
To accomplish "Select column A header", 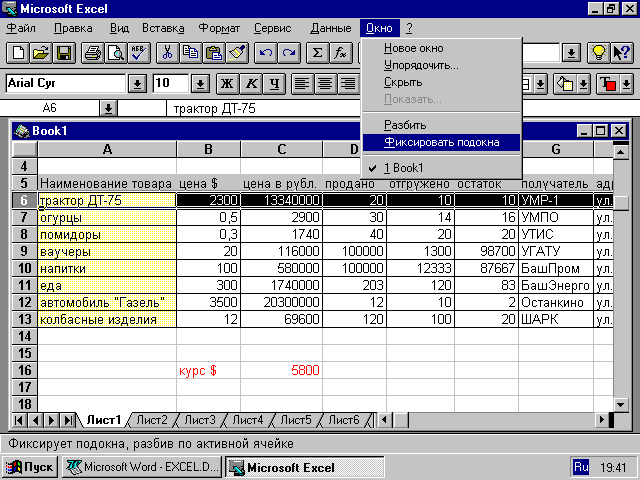I will 107,149.
